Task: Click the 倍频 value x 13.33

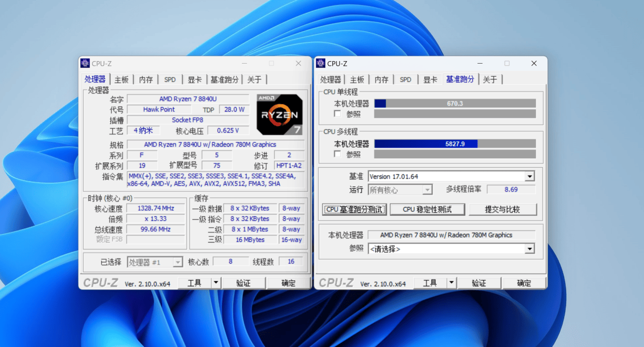Action: click(x=156, y=219)
